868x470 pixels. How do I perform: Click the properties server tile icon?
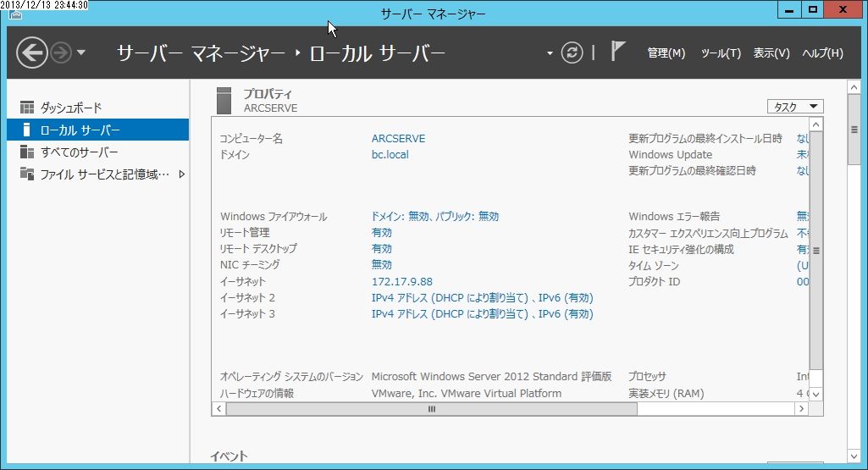(x=224, y=100)
